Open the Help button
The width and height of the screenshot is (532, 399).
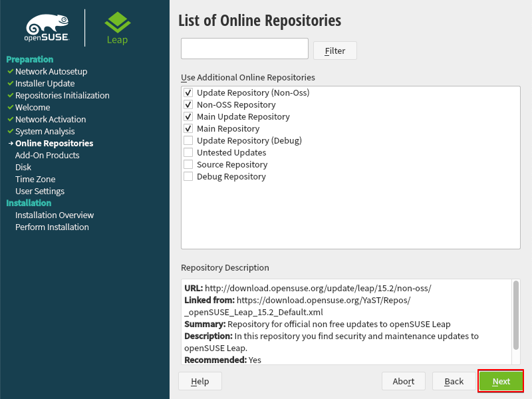(x=200, y=381)
